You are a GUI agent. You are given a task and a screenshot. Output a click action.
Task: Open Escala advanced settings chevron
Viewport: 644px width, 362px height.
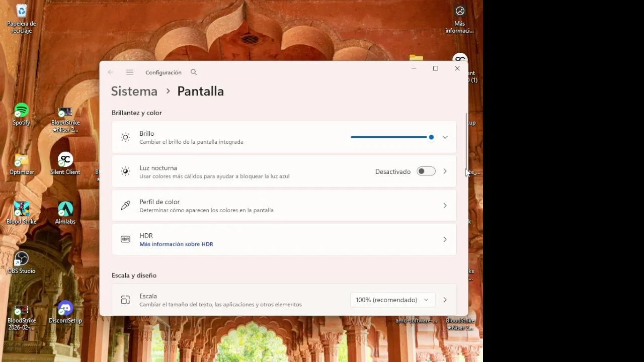tap(445, 300)
